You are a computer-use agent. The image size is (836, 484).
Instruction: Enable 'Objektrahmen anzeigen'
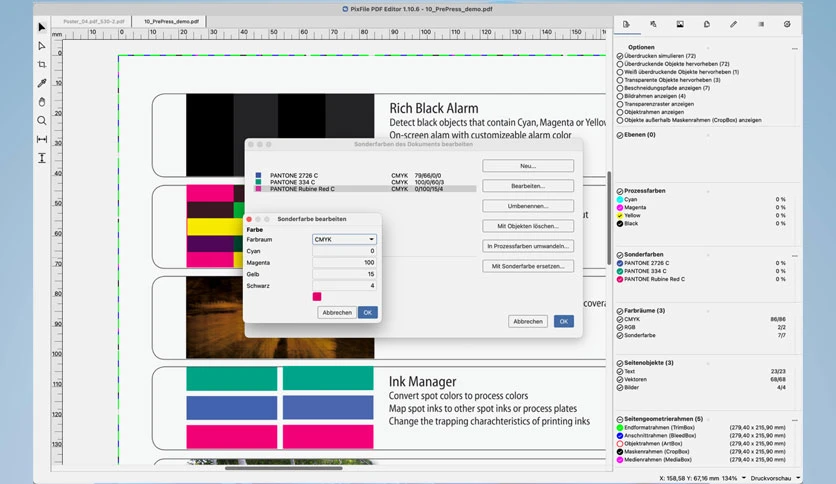[x=620, y=112]
